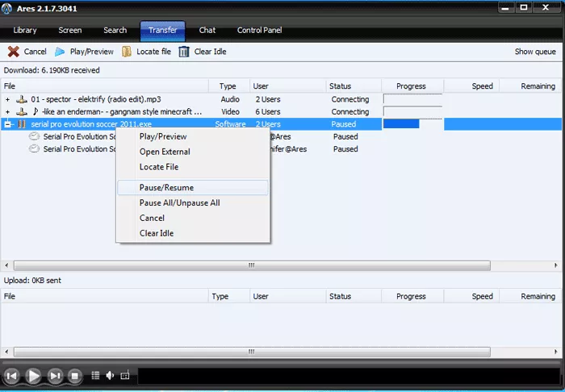
Task: Choose Cancel in the context menu
Action: (193, 218)
